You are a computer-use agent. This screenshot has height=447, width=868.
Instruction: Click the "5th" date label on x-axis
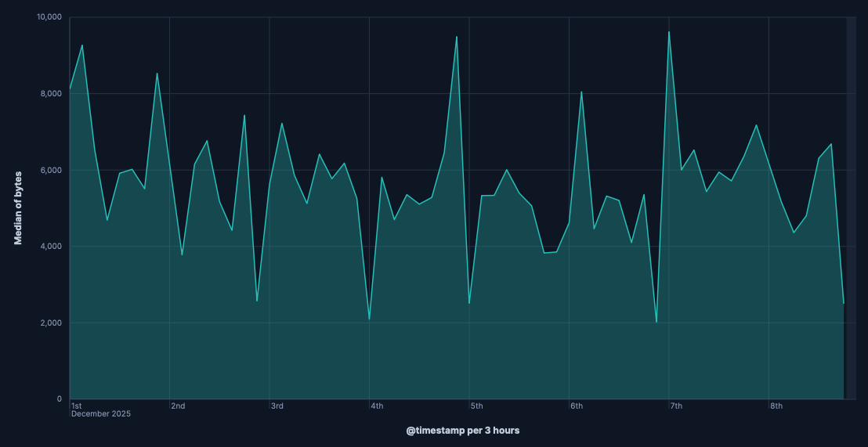coord(476,406)
